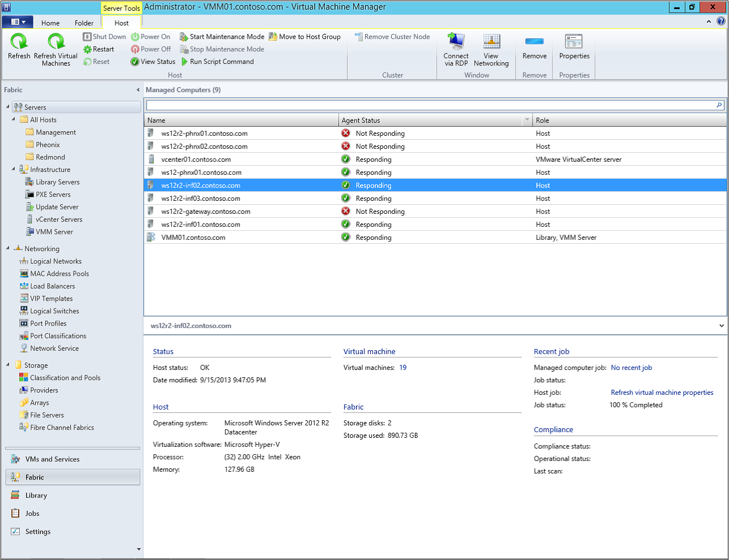Click Power On in the ribbon
This screenshot has height=560, width=729.
pos(151,37)
